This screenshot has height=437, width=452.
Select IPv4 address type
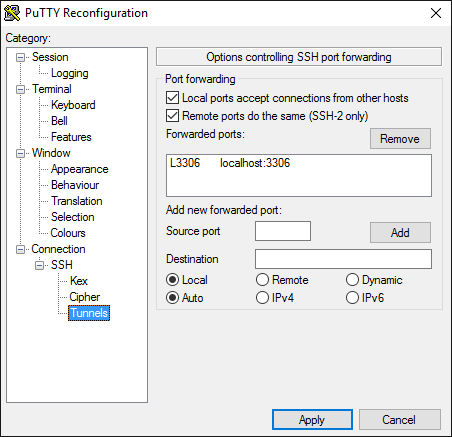pos(262,298)
